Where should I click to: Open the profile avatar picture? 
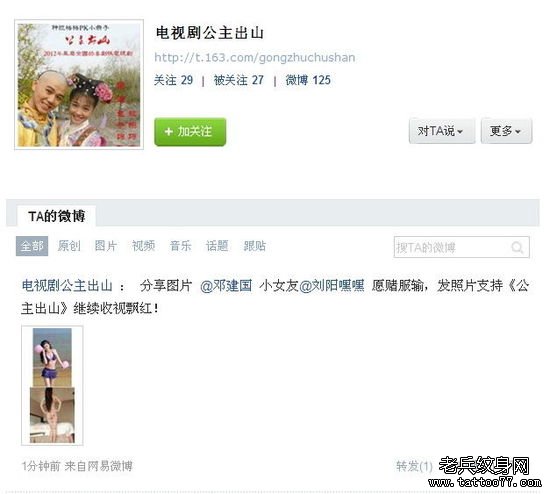tap(79, 85)
